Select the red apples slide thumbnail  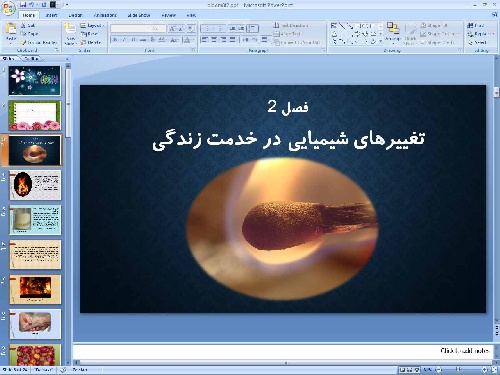(35, 355)
